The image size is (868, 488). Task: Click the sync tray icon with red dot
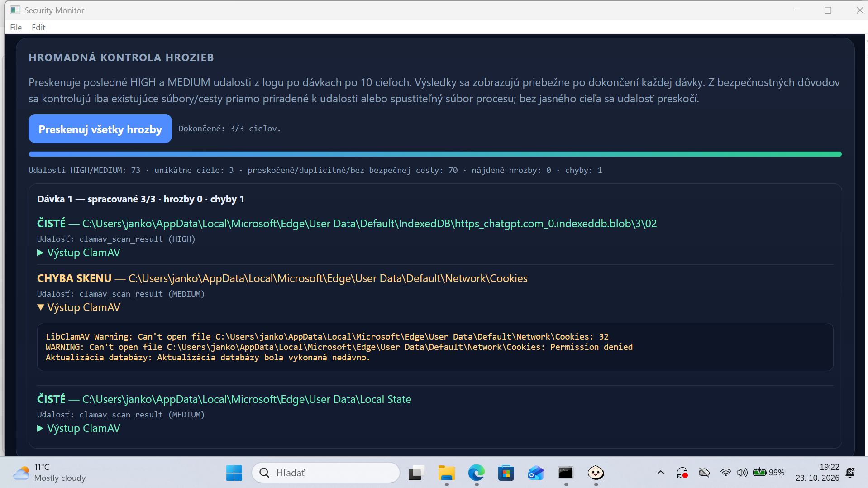click(682, 473)
